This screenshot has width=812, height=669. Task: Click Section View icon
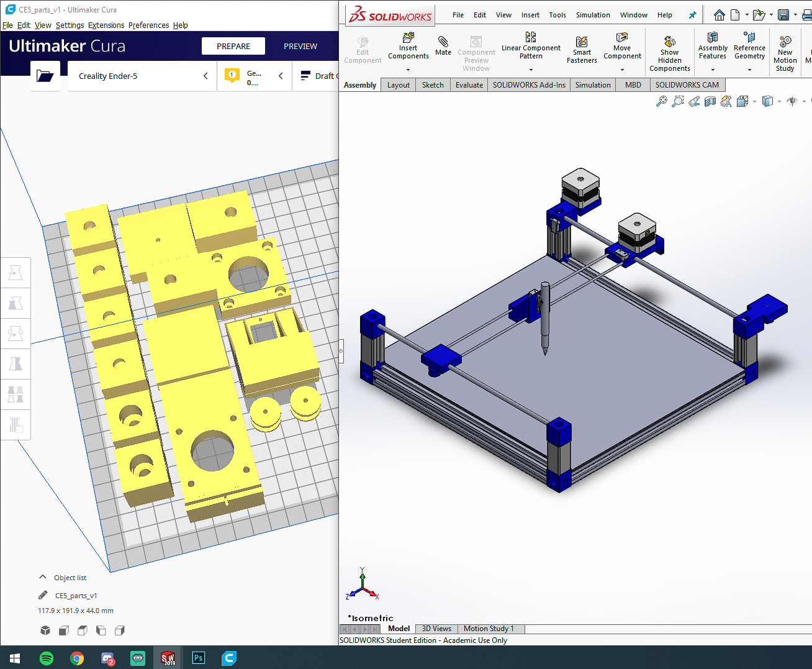[710, 101]
